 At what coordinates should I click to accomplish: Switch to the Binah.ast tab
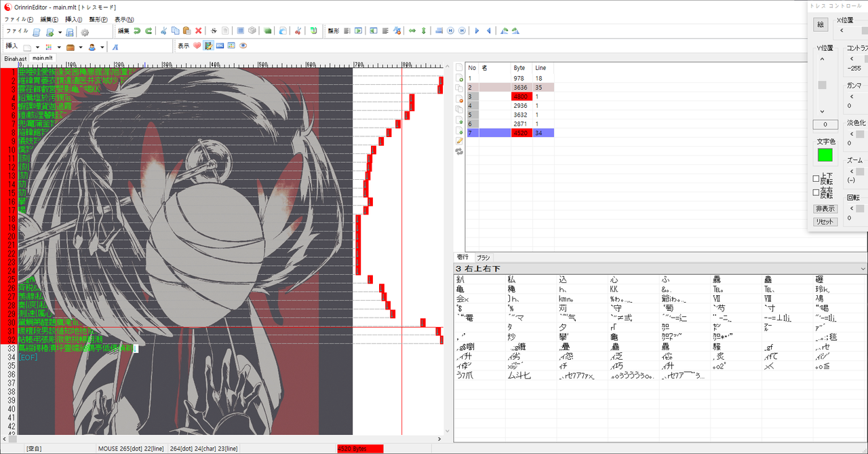coord(15,58)
